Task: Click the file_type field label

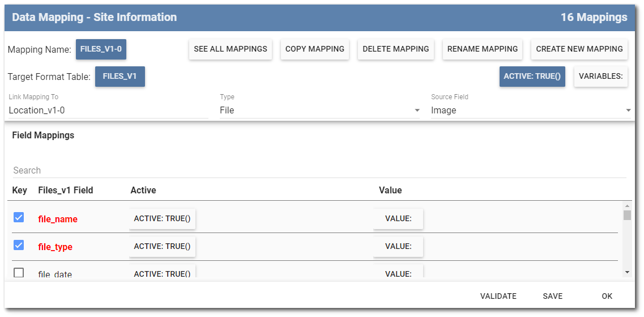Action: (x=56, y=247)
